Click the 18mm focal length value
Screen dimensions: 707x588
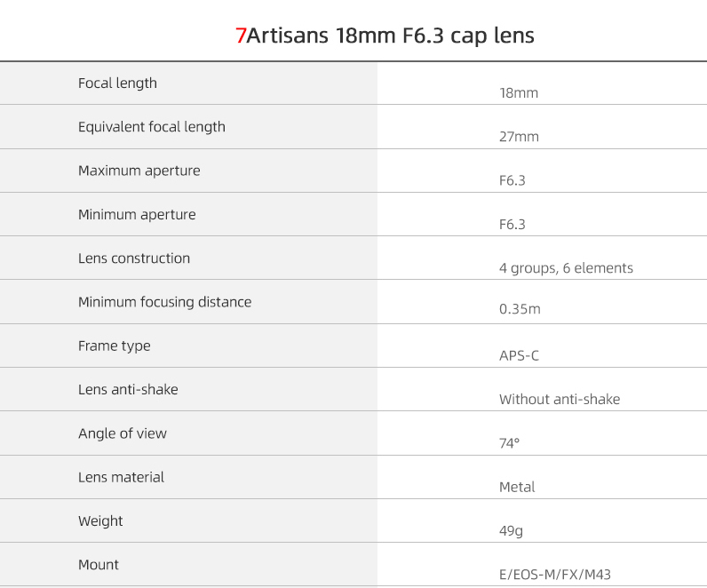click(x=519, y=92)
